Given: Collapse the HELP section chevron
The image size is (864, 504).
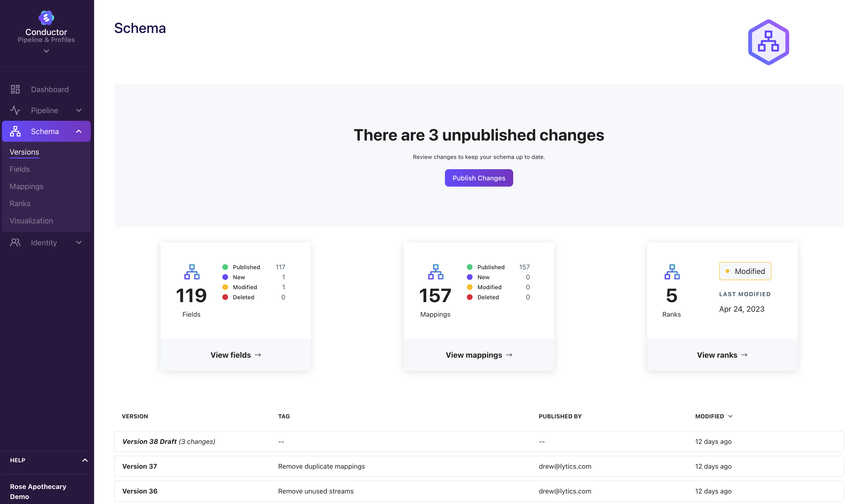Looking at the screenshot, I should [x=85, y=460].
